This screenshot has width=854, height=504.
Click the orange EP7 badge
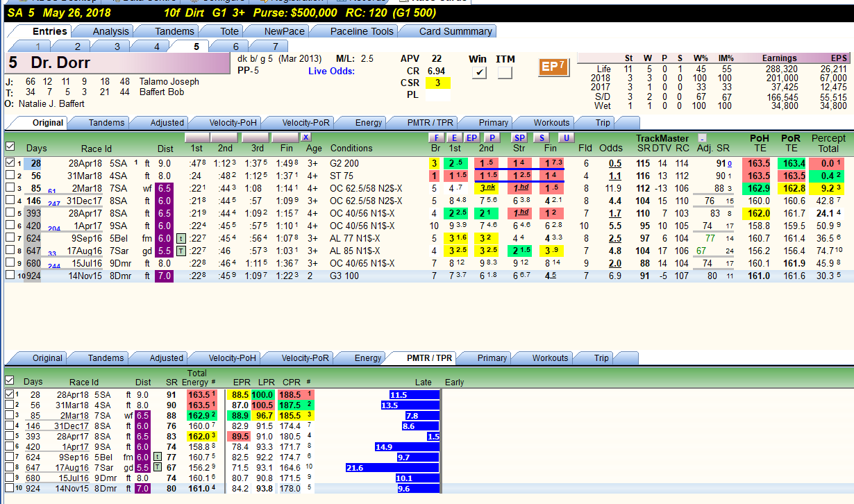coord(553,67)
